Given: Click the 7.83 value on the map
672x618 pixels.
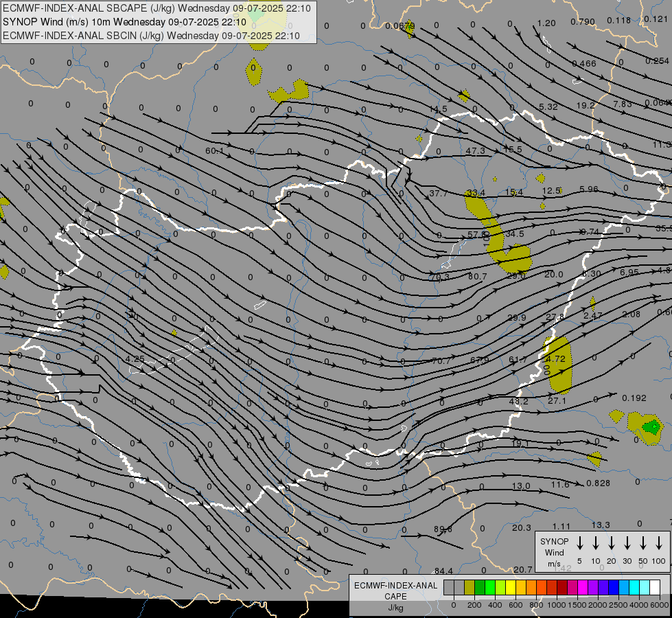Looking at the screenshot, I should coord(623,104).
